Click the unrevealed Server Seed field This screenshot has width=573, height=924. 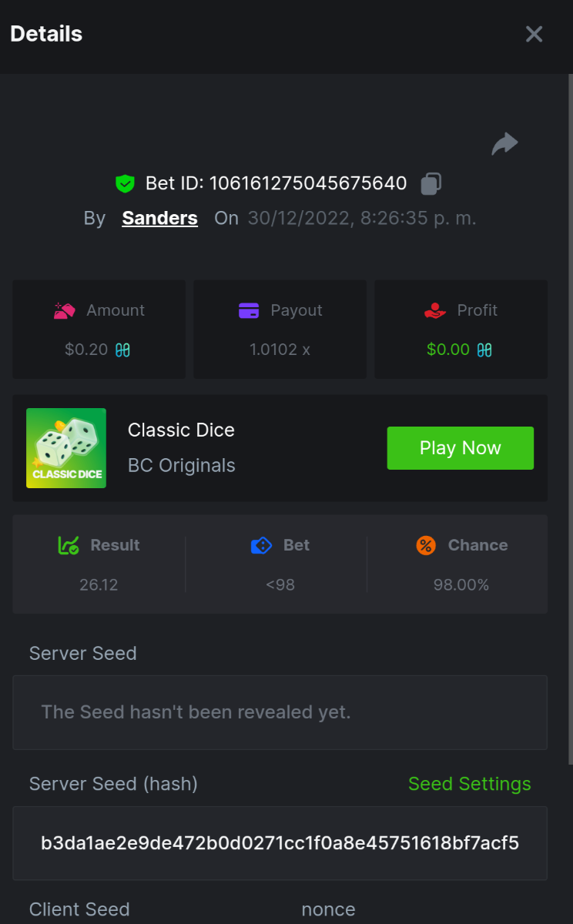point(280,712)
